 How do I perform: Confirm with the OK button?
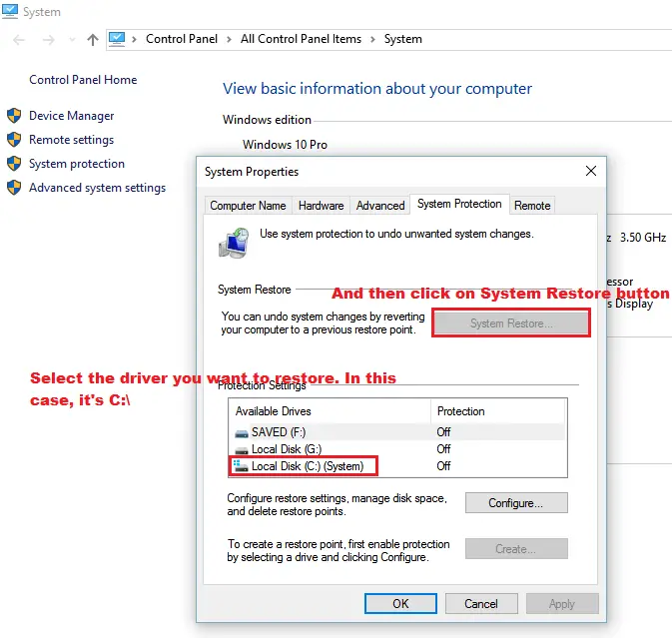(400, 604)
